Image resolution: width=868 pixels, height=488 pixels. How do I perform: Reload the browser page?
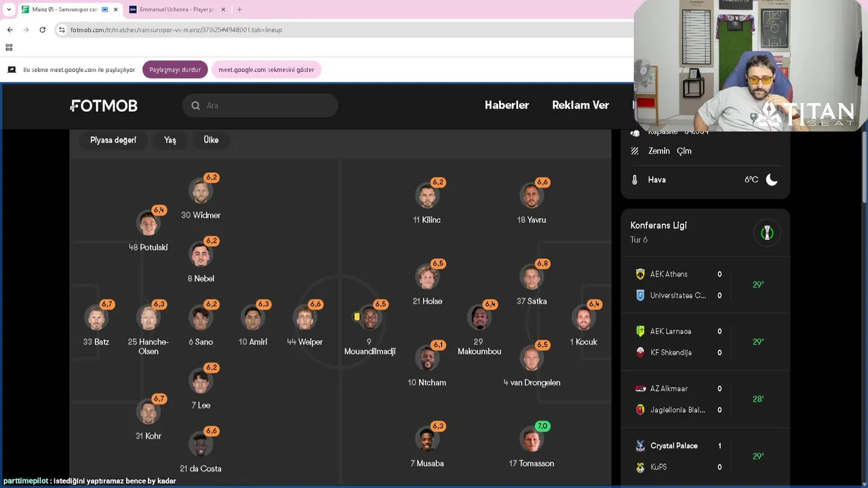pos(42,30)
